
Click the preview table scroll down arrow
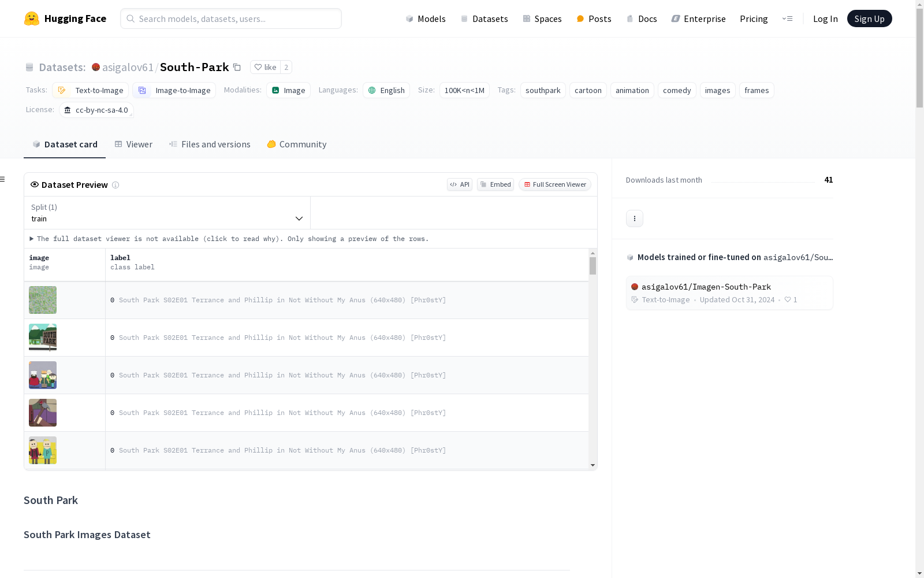click(593, 465)
